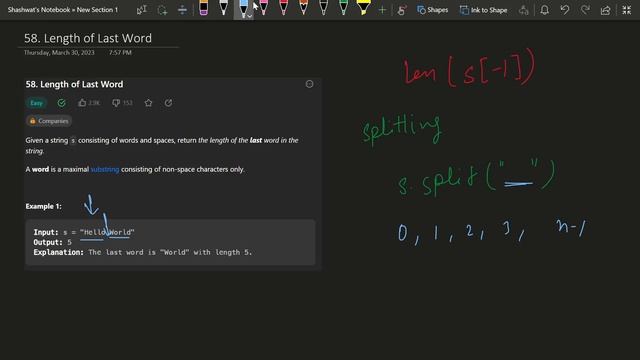
Task: Click the thumbs up like icon
Action: point(82,103)
